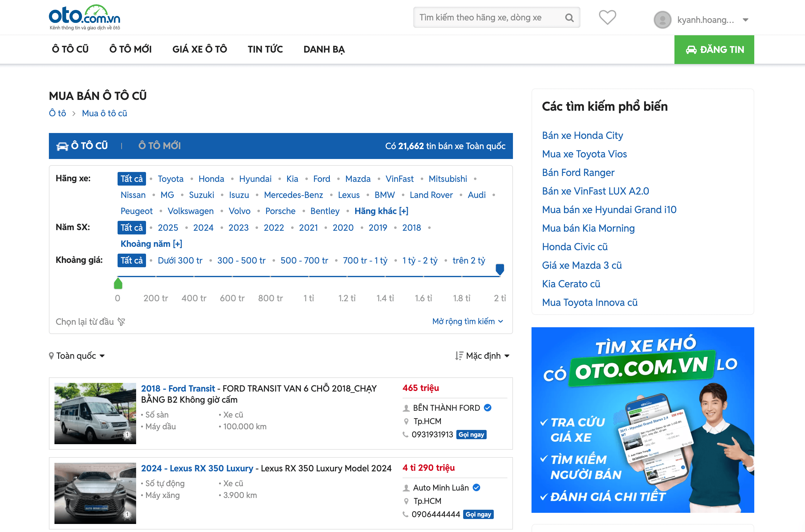Expand Mở rộng tìm kiếm options
This screenshot has width=805, height=532.
[x=467, y=321]
